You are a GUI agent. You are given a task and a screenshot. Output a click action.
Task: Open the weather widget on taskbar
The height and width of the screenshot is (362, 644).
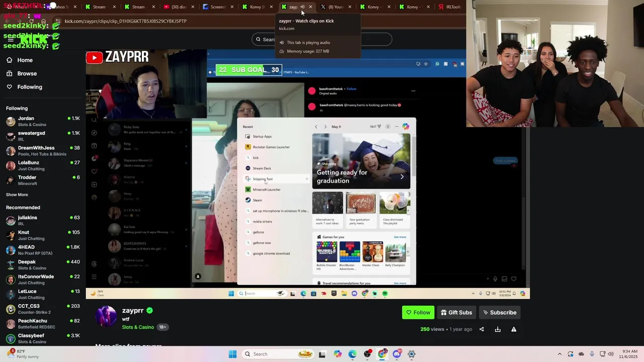[23, 354]
